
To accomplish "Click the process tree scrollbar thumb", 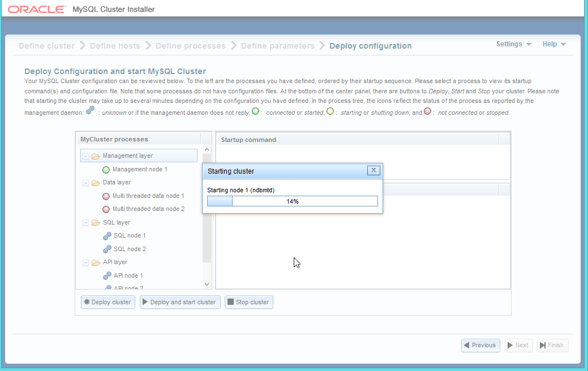I will (x=207, y=208).
